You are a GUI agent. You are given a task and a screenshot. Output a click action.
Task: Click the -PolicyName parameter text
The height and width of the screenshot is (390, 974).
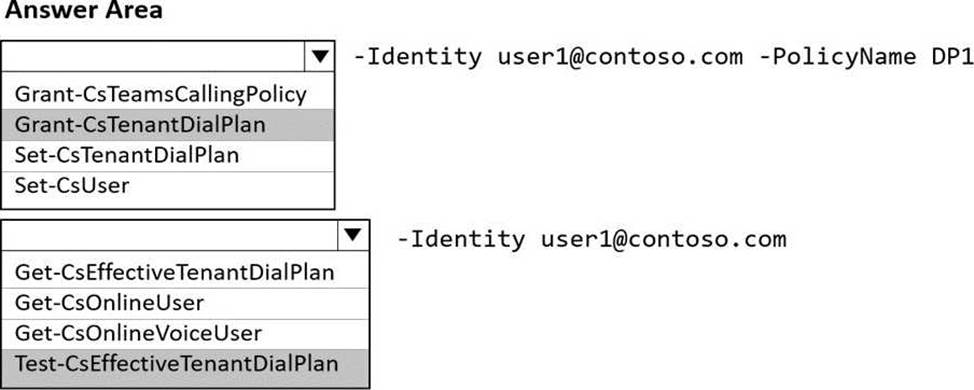click(x=837, y=57)
